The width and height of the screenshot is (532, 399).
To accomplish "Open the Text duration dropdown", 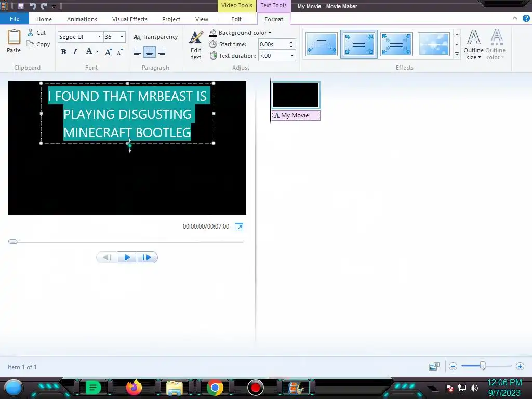I will pyautogui.click(x=292, y=56).
